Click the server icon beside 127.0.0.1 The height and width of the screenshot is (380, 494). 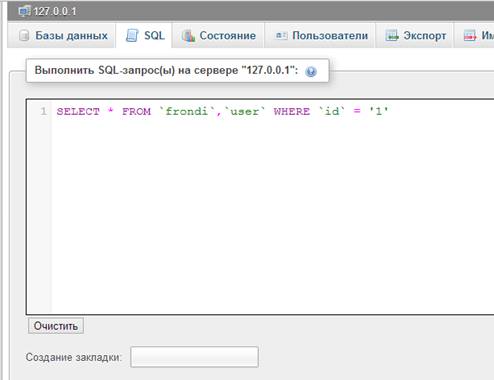(x=24, y=11)
